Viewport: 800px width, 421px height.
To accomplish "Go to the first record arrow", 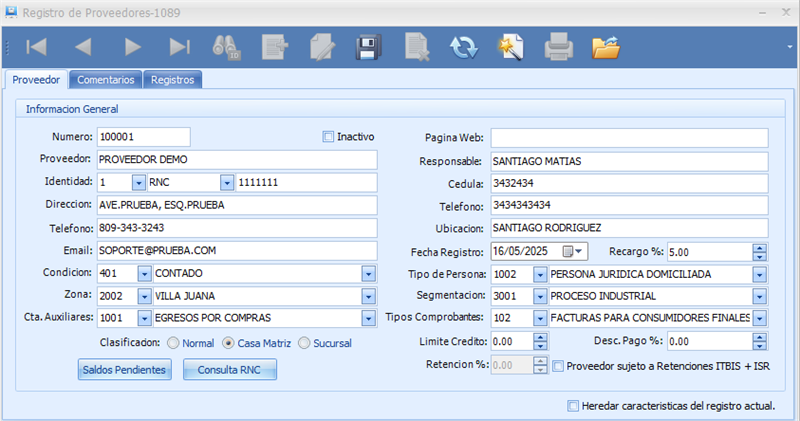I will coord(36,46).
